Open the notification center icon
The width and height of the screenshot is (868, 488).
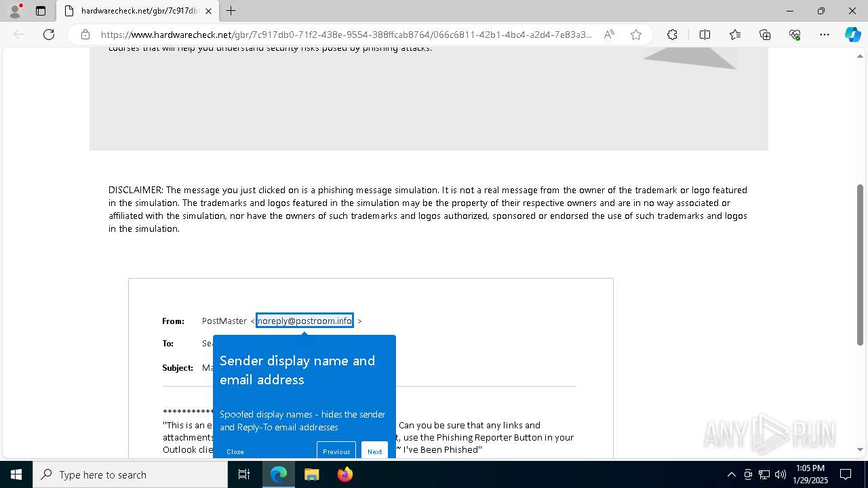(846, 474)
